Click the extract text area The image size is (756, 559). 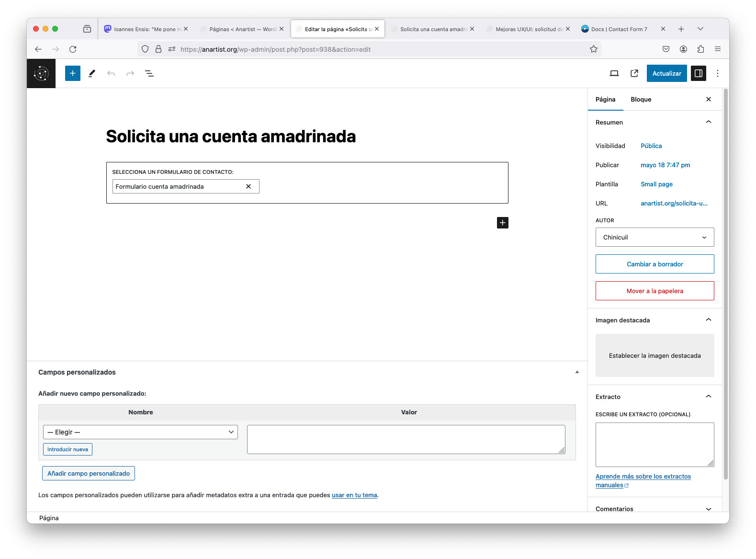pos(654,445)
